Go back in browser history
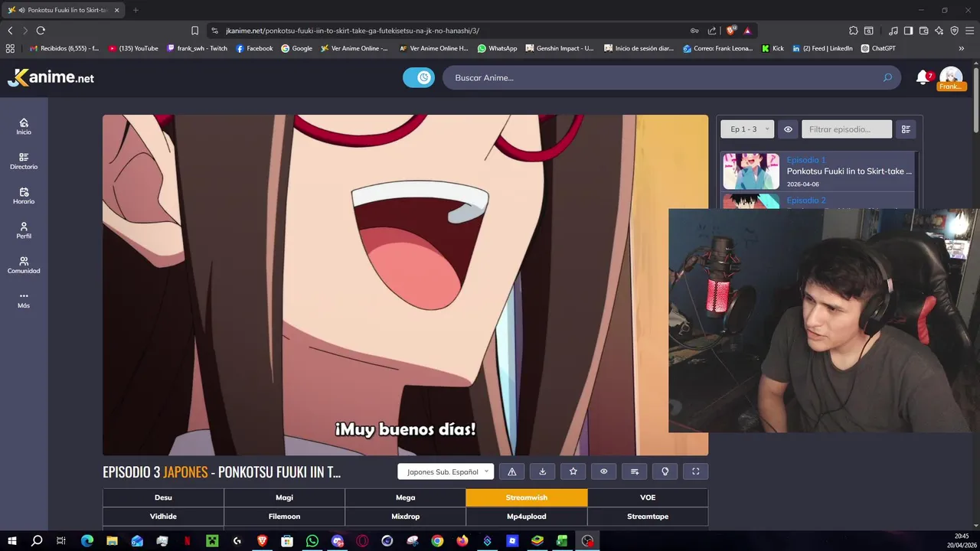Screen dimensions: 980x551 10,31
